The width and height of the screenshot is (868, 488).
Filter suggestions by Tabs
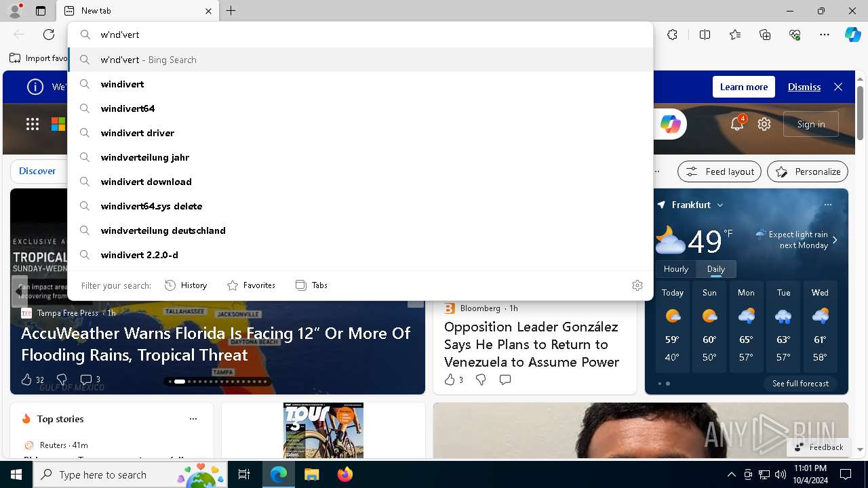pos(311,285)
